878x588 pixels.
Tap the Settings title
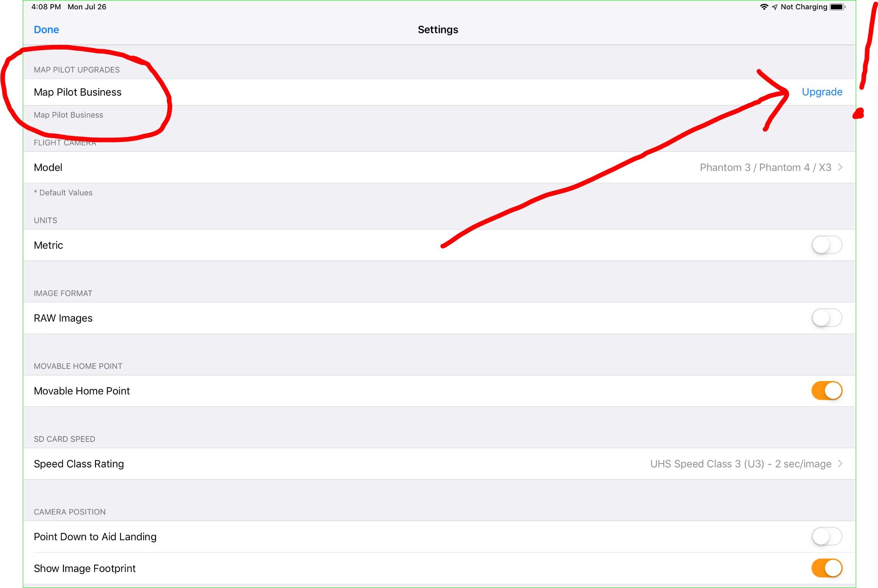(438, 30)
